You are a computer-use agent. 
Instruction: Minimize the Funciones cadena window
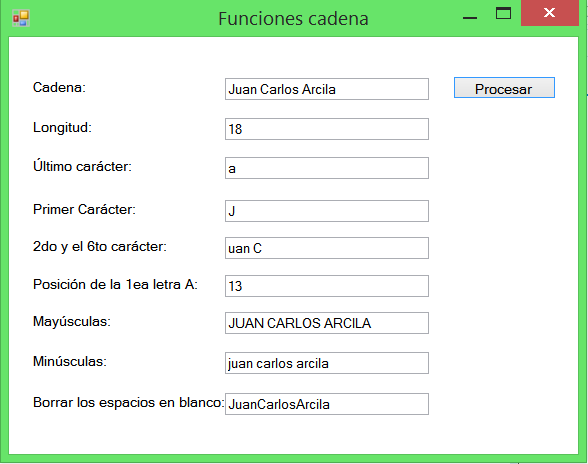(x=470, y=18)
